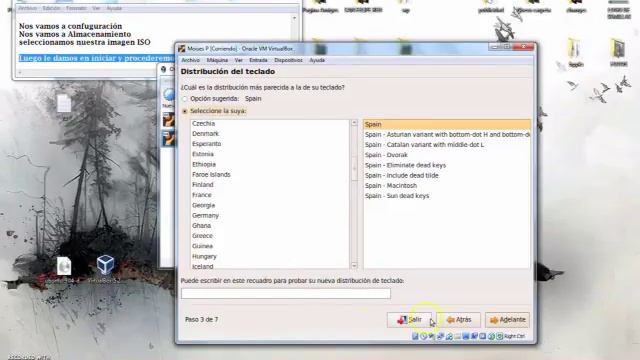Select the blank document icon on the desktop
Viewport: 640px width, 360px height.
tap(64, 104)
